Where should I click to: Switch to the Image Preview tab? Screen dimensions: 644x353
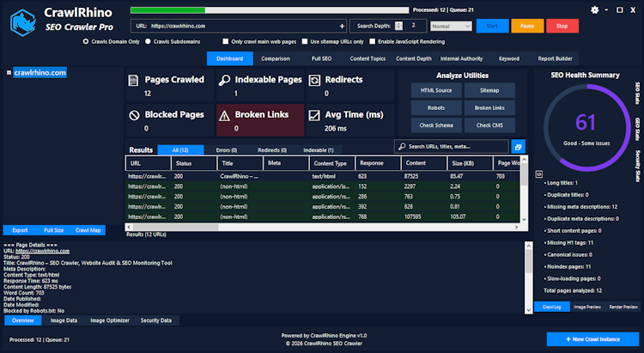(587, 307)
